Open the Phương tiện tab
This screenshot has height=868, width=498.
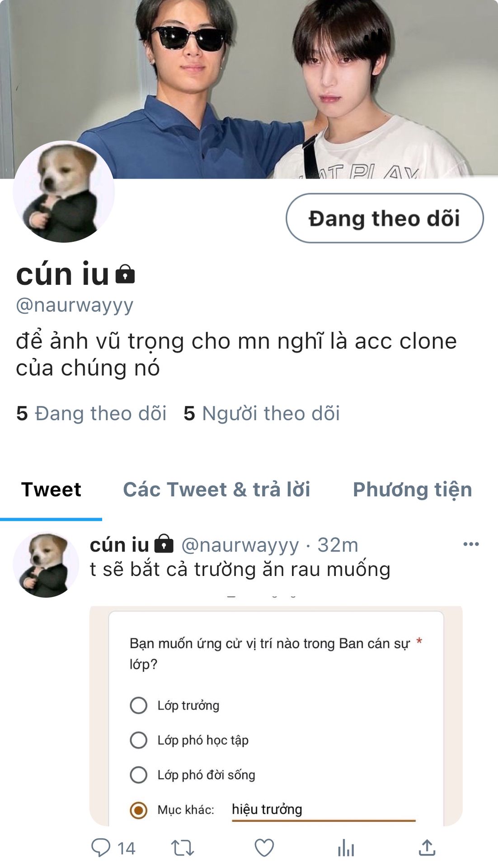click(413, 490)
